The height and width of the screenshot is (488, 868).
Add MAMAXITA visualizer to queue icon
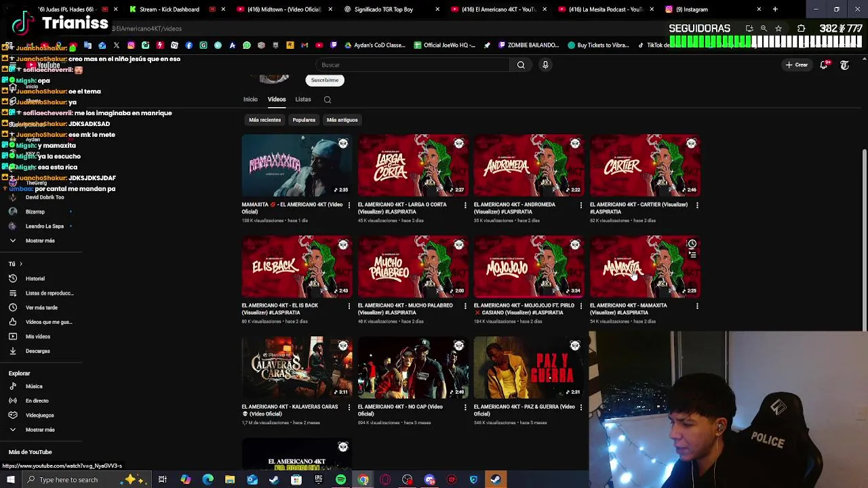tap(692, 256)
